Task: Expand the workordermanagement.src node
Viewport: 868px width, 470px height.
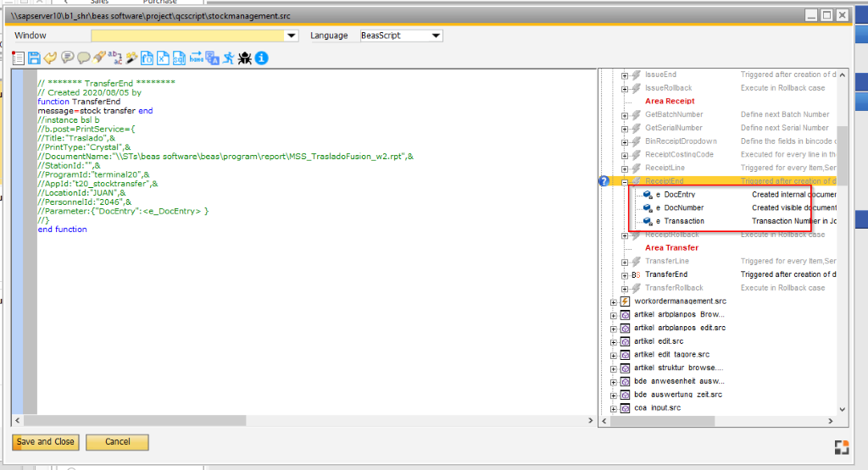Action: pyautogui.click(x=614, y=302)
